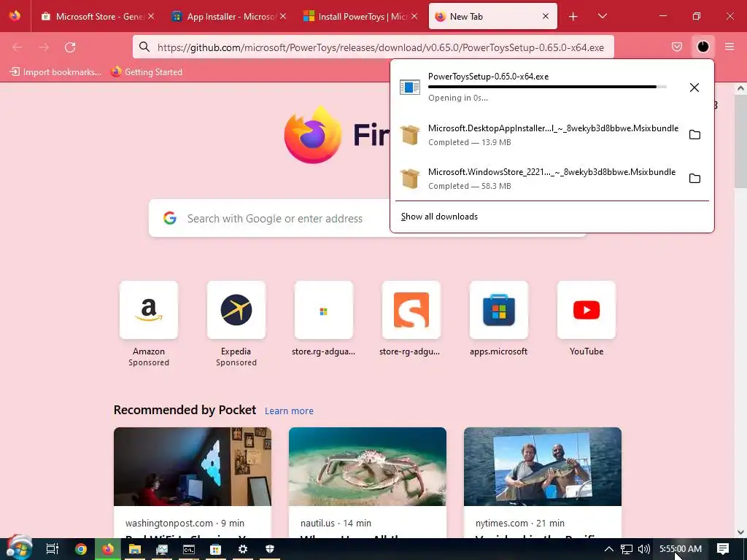Open Command Prompt from taskbar
747x560 pixels.
tap(189, 549)
